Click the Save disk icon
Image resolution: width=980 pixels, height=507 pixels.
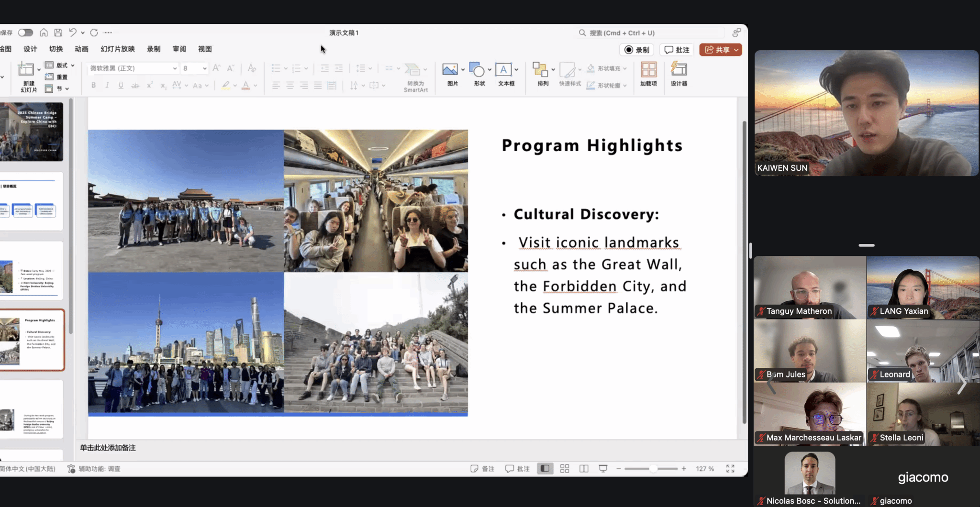point(58,33)
